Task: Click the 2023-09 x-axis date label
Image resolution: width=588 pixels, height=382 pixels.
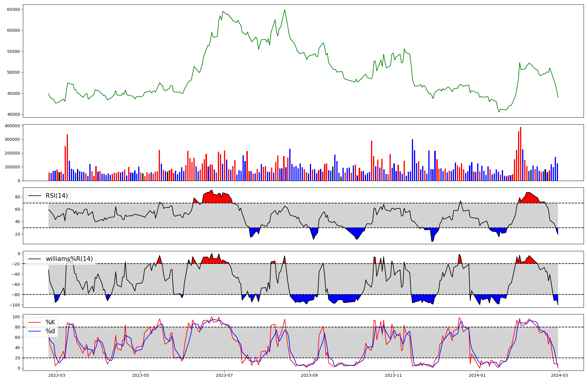Action: (x=310, y=375)
